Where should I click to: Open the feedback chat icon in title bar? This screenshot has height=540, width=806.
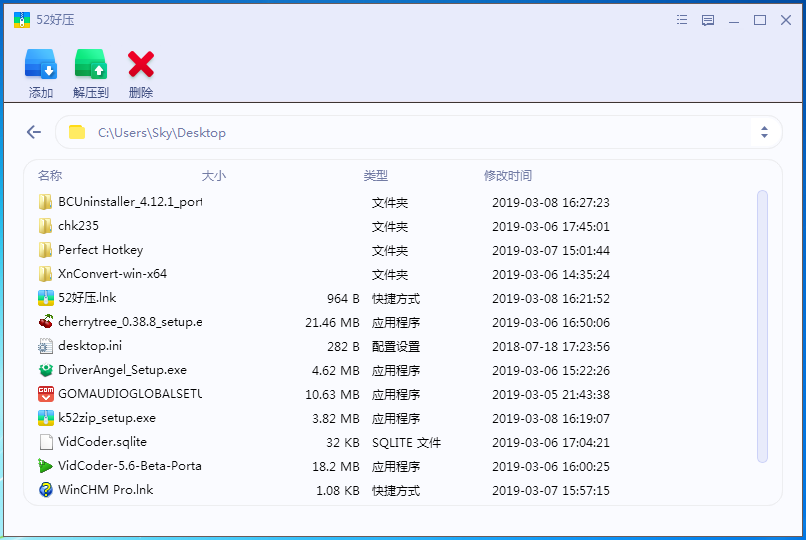[x=708, y=20]
